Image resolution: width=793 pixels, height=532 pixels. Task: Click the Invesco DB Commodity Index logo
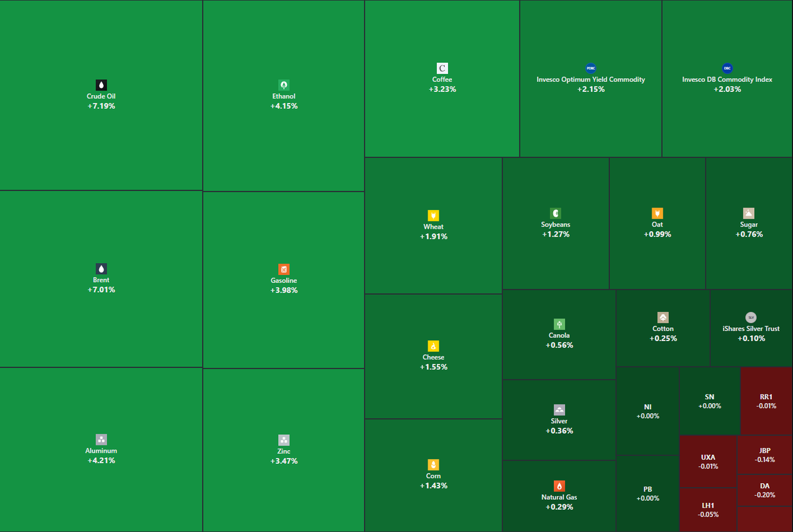[727, 68]
